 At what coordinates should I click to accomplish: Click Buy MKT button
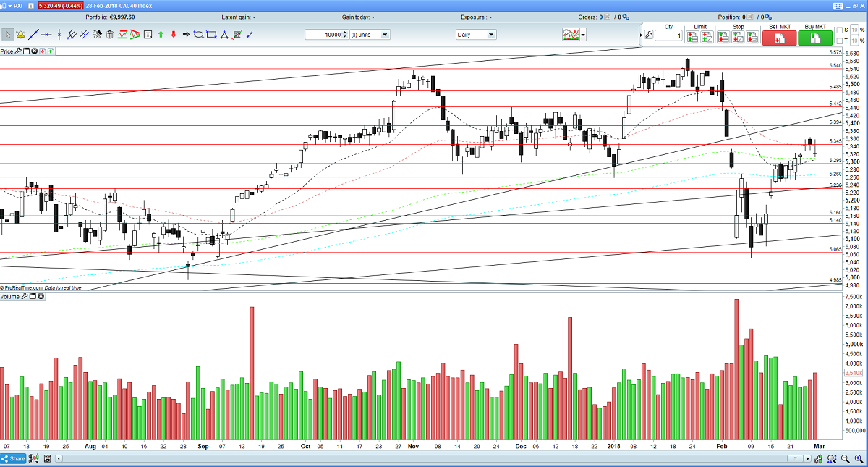[815, 38]
